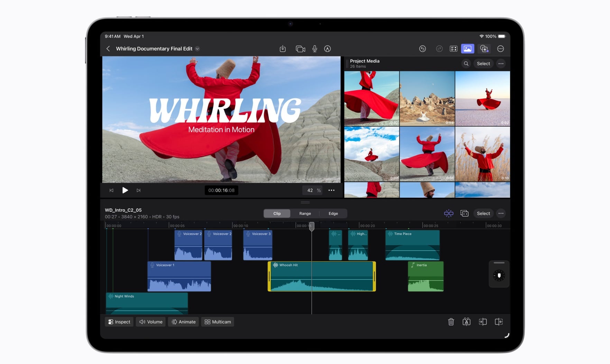Viewport: 610px width, 364px height.
Task: Delete selected clip with trash icon
Action: (451, 322)
